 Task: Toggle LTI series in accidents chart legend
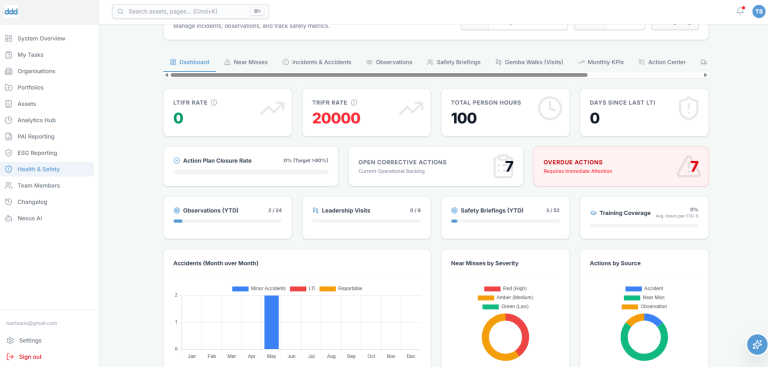click(302, 289)
